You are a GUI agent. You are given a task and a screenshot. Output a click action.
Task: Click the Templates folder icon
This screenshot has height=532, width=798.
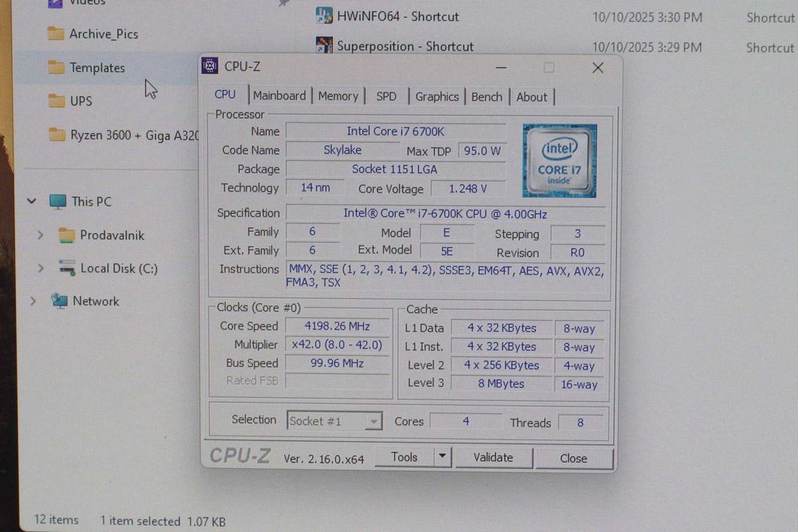click(x=56, y=67)
